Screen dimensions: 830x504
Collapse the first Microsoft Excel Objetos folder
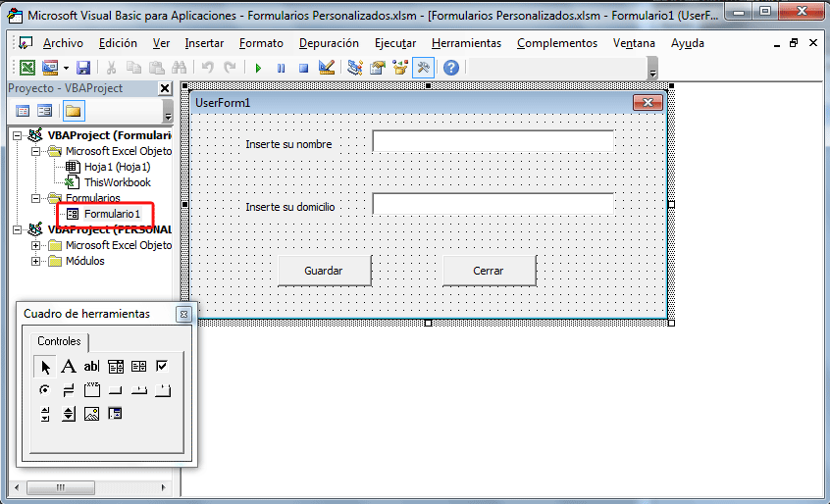[x=35, y=152]
